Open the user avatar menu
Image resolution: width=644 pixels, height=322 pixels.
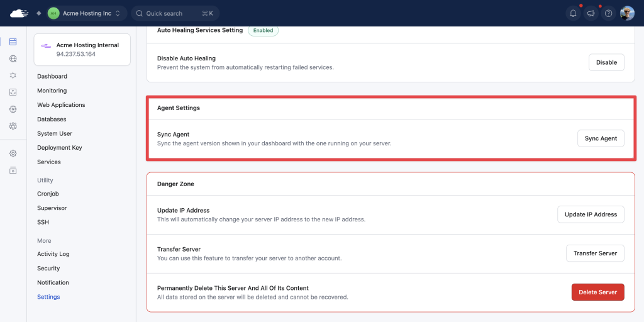click(x=627, y=13)
